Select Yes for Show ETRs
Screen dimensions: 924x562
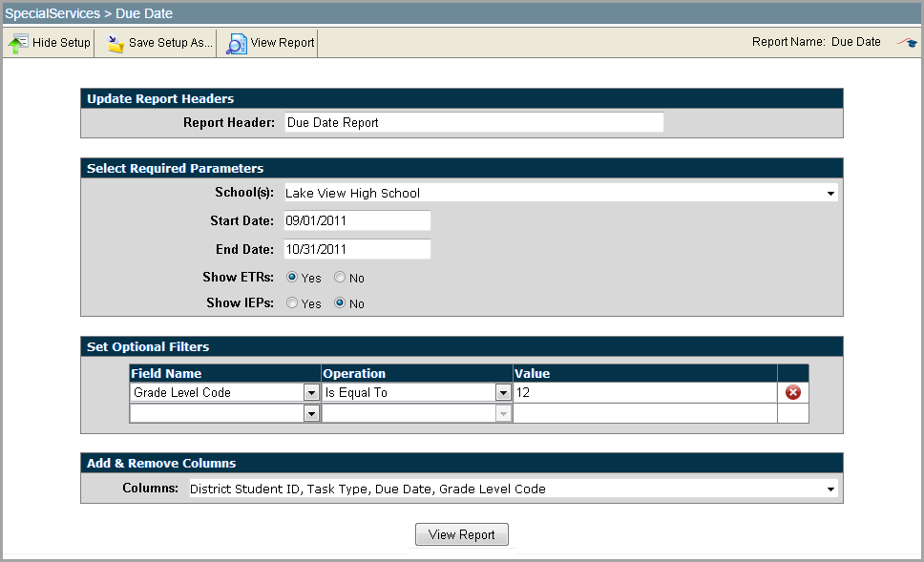[292, 278]
